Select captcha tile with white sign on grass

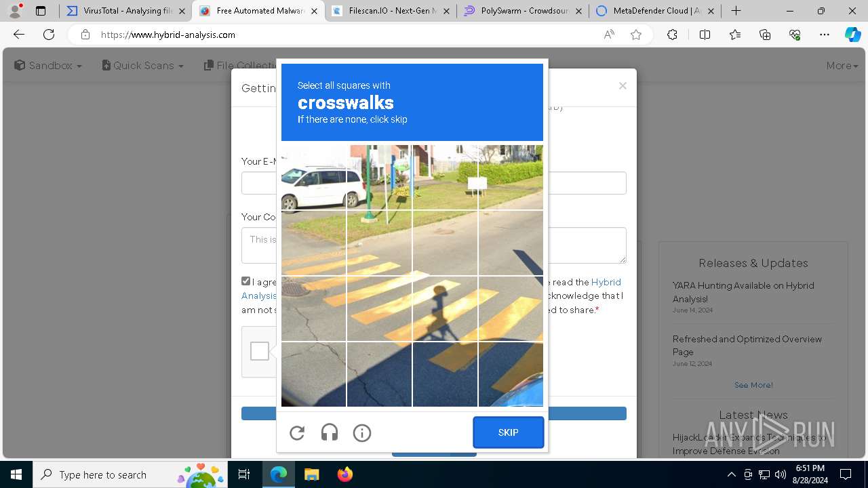[x=511, y=177]
